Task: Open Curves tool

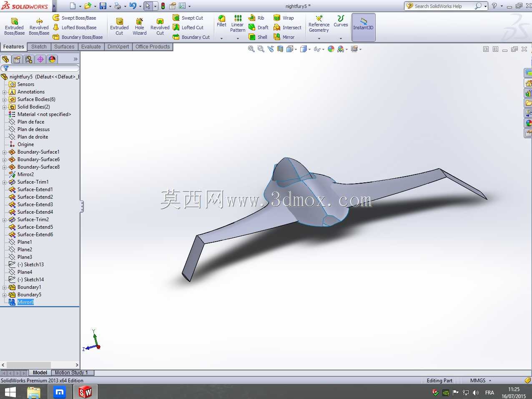Action: point(341,21)
